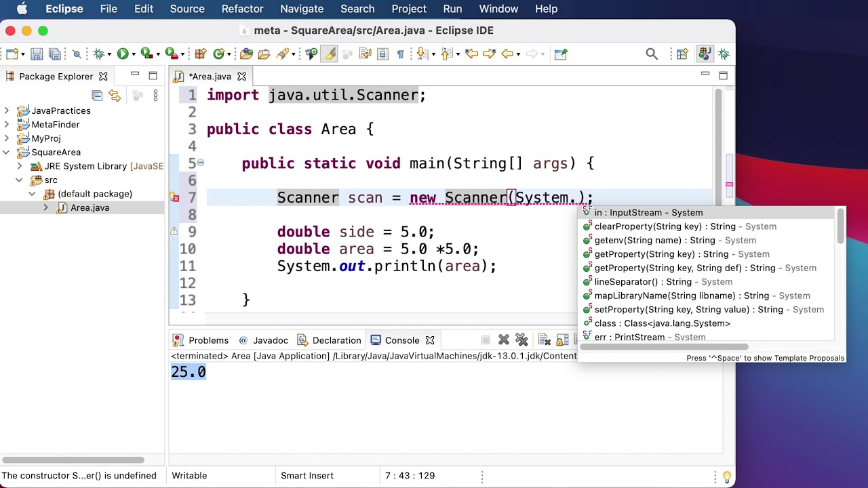This screenshot has width=868, height=488.
Task: Open the Navigate menu
Action: click(x=302, y=9)
